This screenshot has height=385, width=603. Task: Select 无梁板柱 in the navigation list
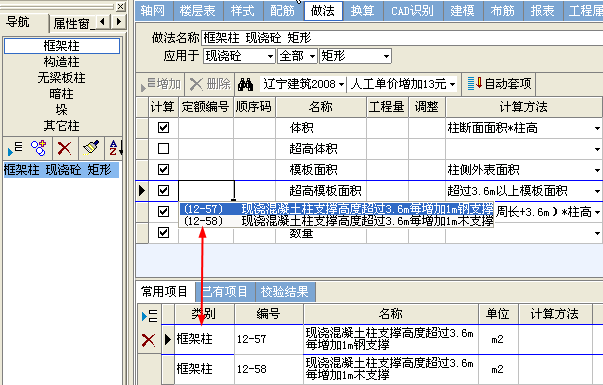click(62, 78)
